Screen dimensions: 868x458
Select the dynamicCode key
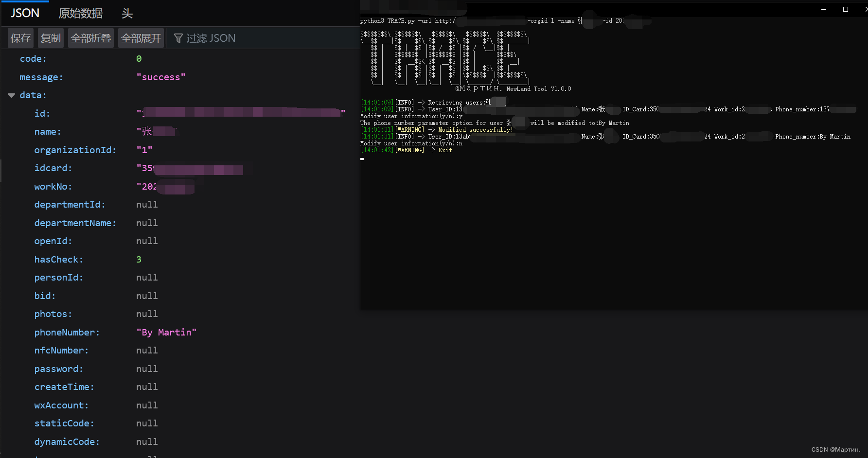pyautogui.click(x=67, y=442)
